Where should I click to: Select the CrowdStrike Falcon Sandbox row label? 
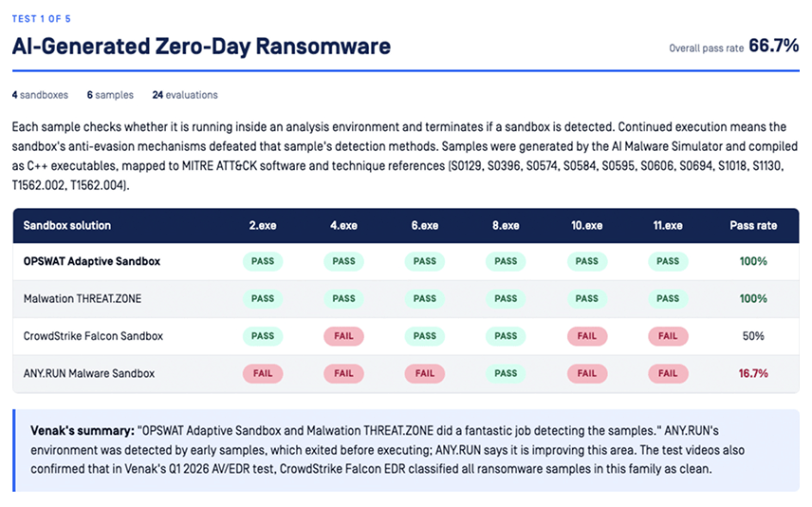pos(93,336)
